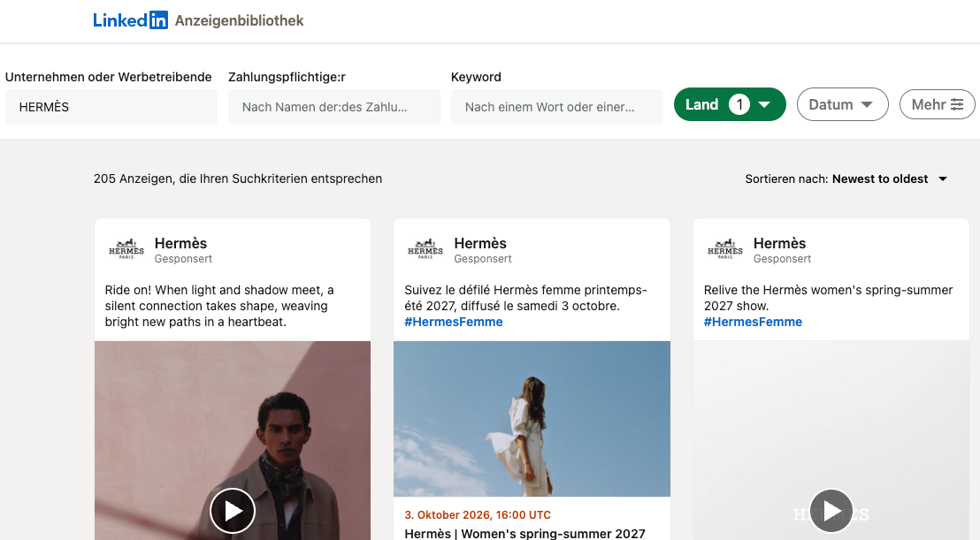Open Hermès name in the Relive ad card
This screenshot has width=980, height=540.
coord(779,243)
